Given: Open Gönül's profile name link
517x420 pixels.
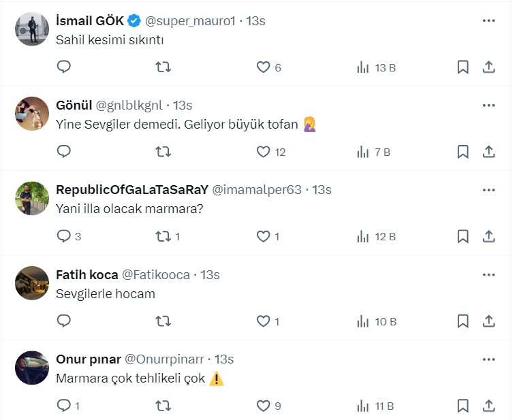Looking at the screenshot, I should [73, 106].
